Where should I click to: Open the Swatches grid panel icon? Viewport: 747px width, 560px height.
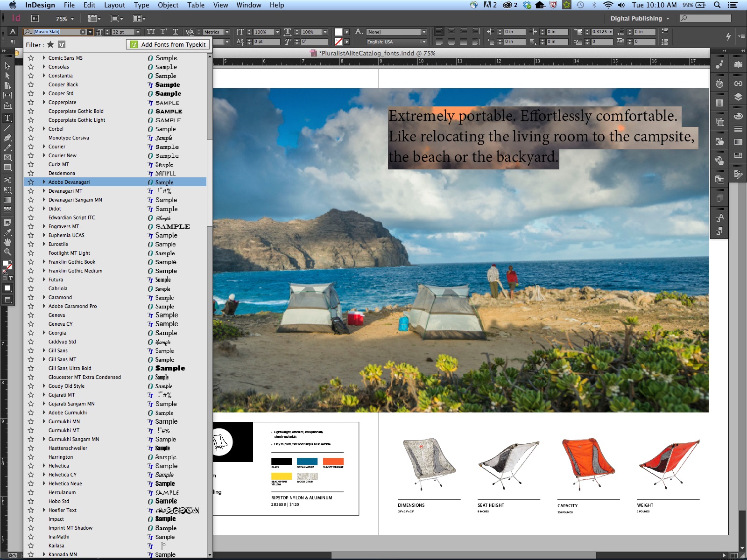point(738,155)
